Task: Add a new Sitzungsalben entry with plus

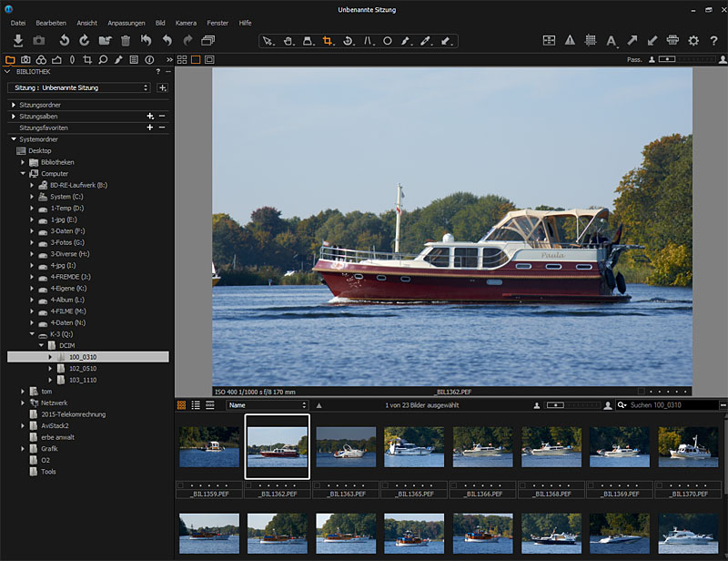Action: (x=149, y=117)
